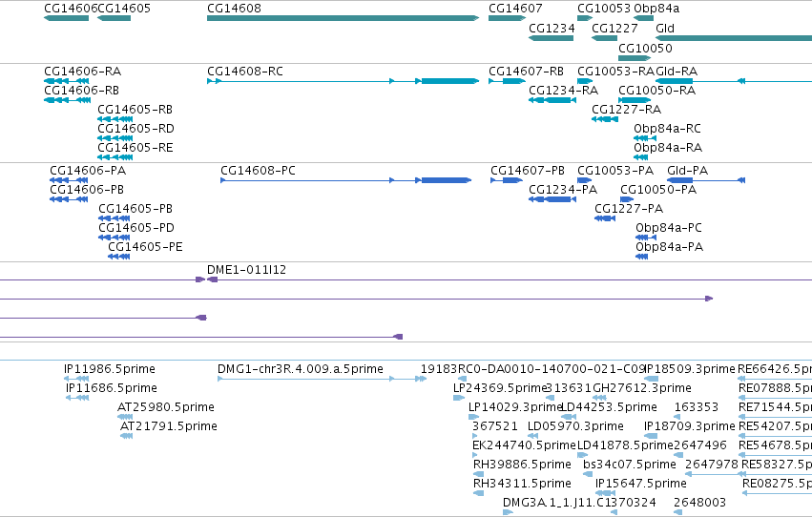The height and width of the screenshot is (517, 812).
Task: Click the CG14608-RC transcript label
Action: click(245, 72)
